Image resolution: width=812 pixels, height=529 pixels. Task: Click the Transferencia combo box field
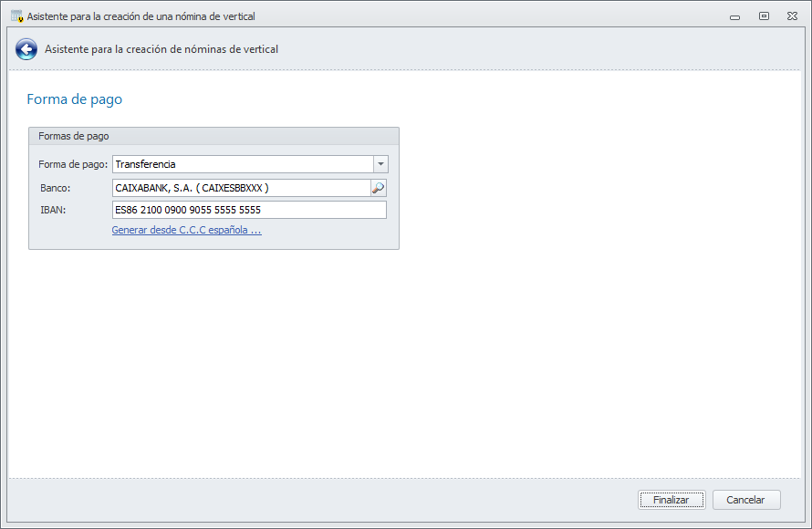[x=242, y=164]
